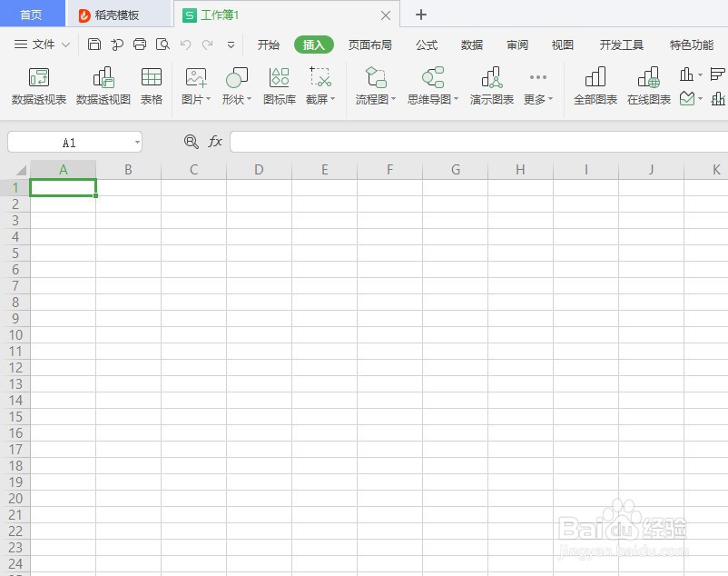Undo the last action

[x=186, y=44]
